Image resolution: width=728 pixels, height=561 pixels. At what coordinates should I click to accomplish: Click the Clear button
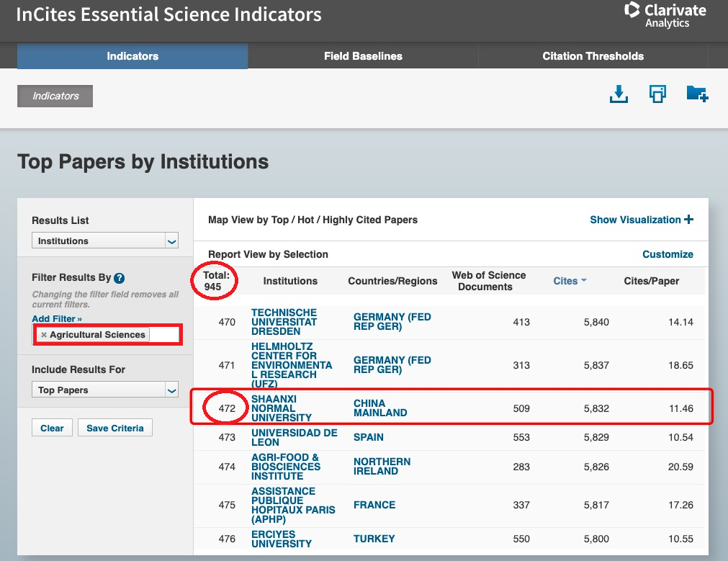(x=52, y=428)
